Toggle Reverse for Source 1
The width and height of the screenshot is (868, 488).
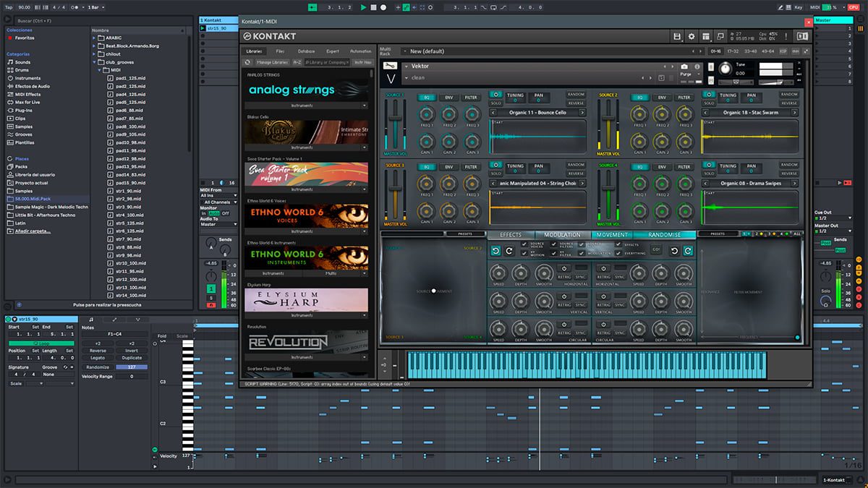(576, 103)
